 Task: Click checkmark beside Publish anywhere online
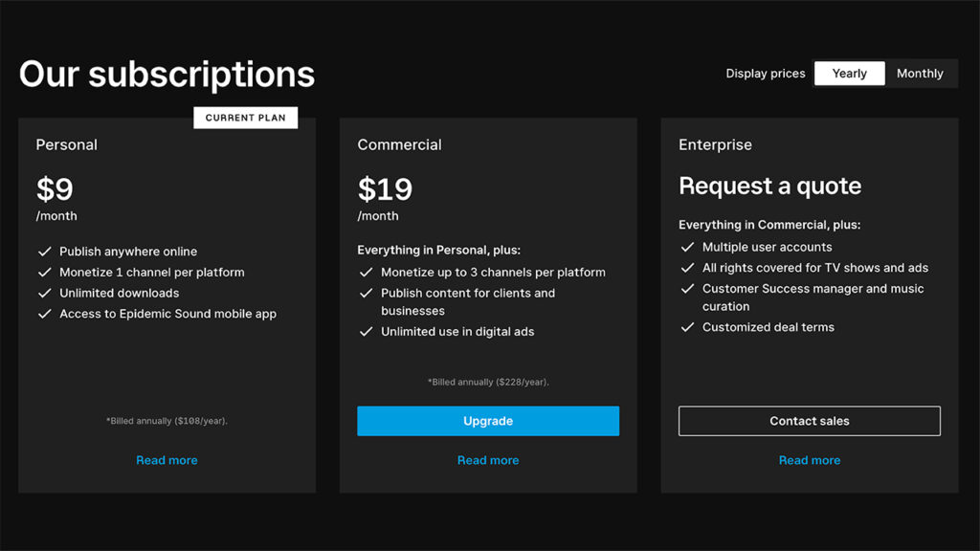click(x=44, y=252)
